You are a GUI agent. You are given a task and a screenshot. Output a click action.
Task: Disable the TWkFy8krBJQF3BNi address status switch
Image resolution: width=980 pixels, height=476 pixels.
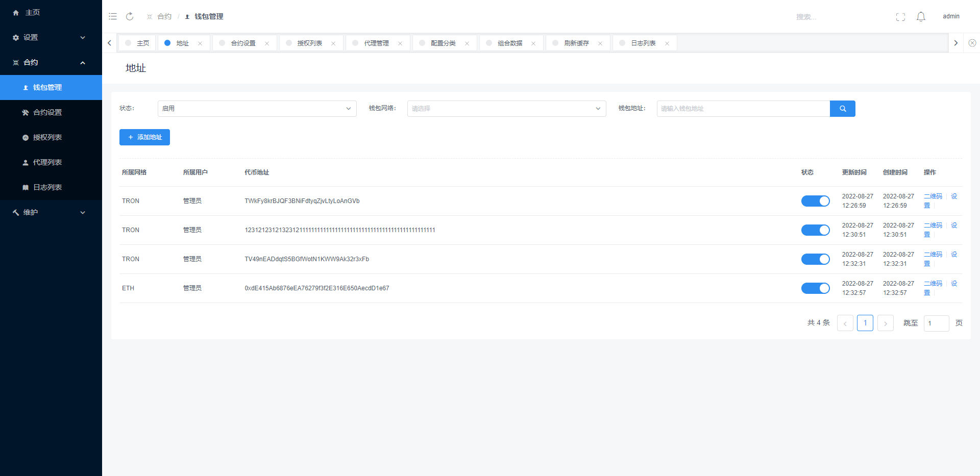815,201
